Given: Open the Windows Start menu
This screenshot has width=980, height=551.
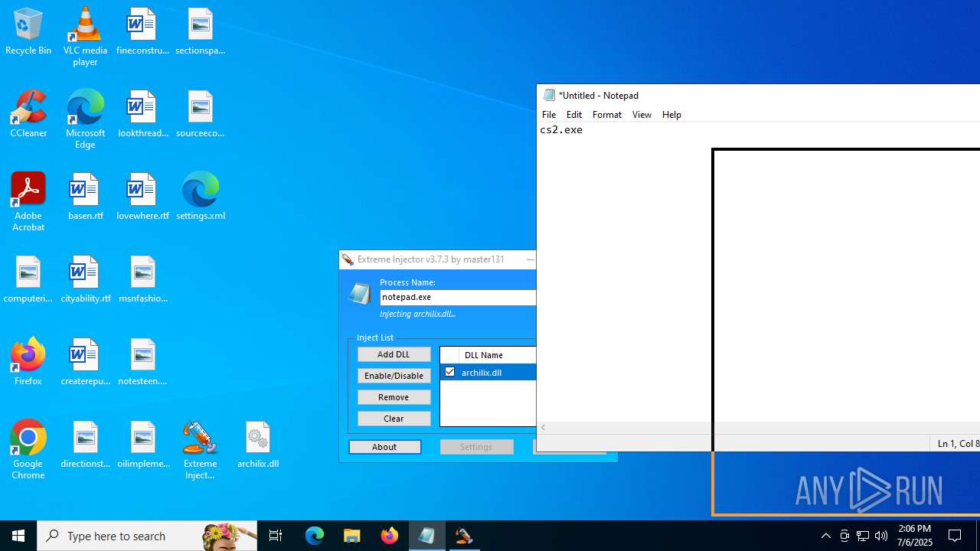Looking at the screenshot, I should point(18,536).
